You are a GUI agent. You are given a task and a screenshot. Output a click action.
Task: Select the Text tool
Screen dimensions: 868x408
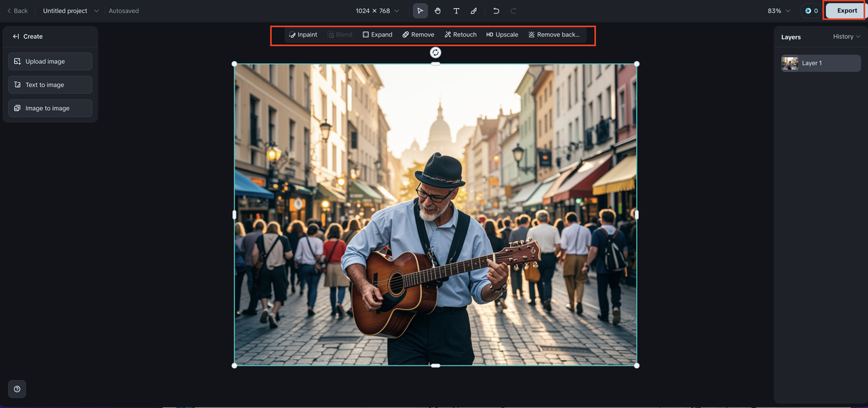(x=456, y=11)
